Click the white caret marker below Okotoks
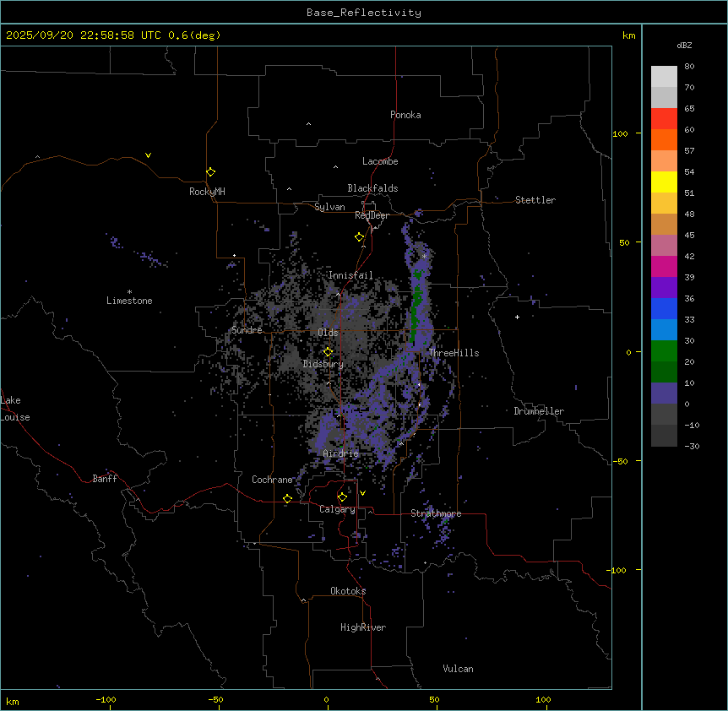This screenshot has width=728, height=711. click(303, 600)
